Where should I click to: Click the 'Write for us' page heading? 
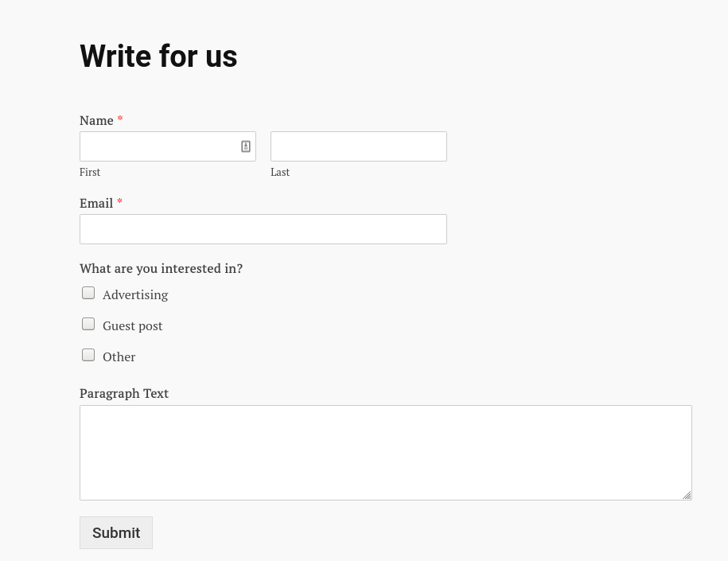tap(158, 56)
